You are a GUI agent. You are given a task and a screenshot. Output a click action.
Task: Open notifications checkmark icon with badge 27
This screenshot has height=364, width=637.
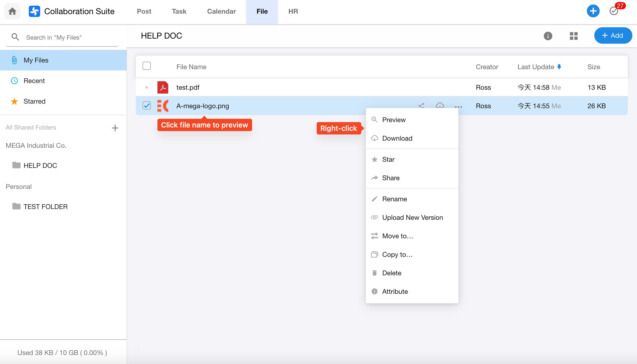(x=614, y=11)
